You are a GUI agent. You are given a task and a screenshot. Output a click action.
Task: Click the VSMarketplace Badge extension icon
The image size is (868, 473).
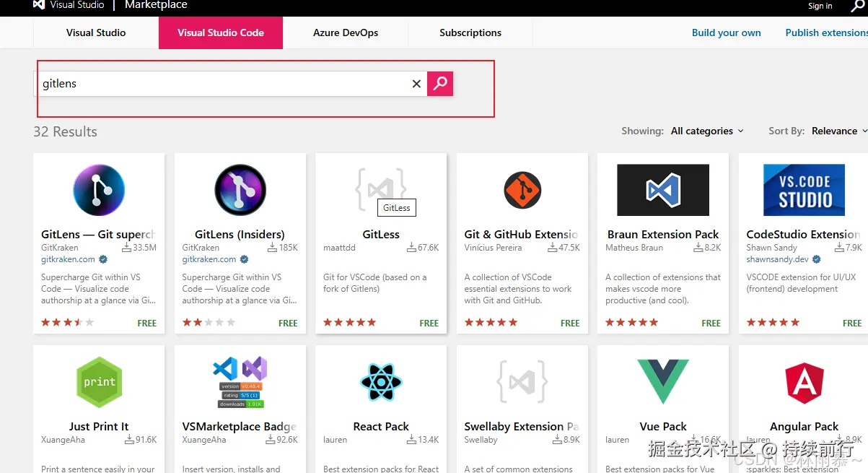(x=240, y=382)
